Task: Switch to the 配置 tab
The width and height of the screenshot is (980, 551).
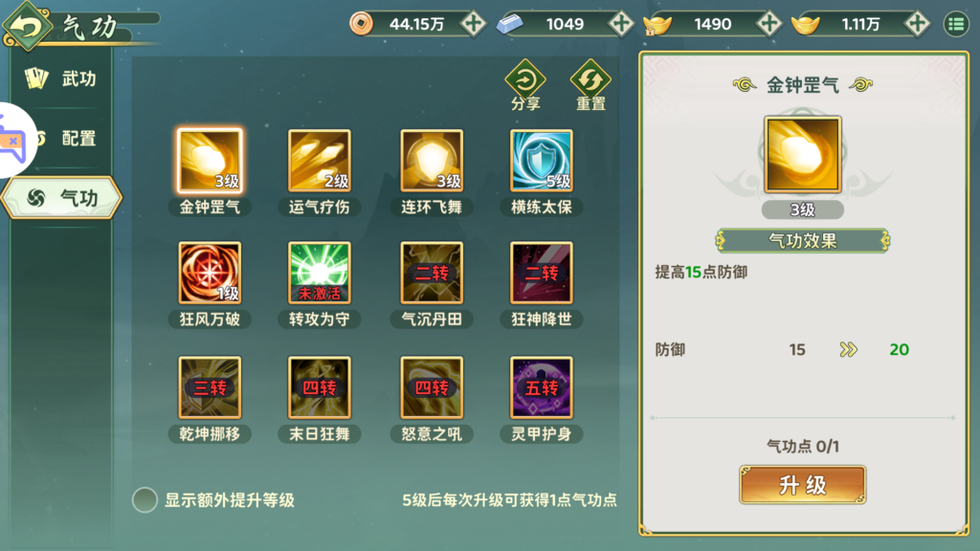Action: coord(61,138)
